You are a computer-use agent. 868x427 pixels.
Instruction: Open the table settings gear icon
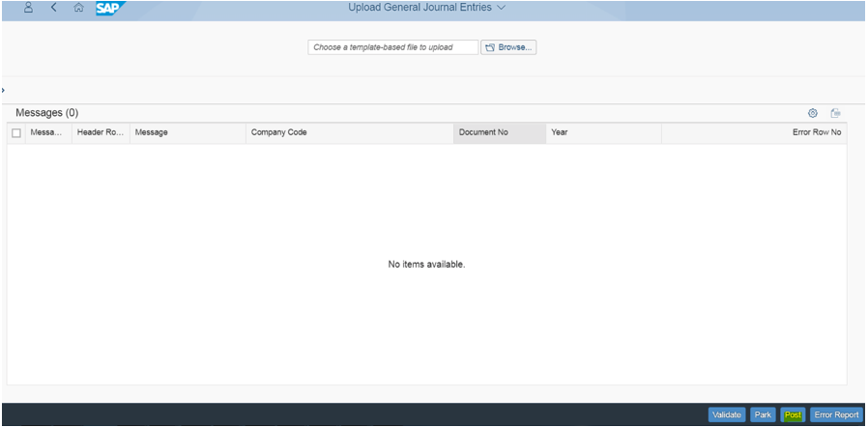pyautogui.click(x=813, y=113)
